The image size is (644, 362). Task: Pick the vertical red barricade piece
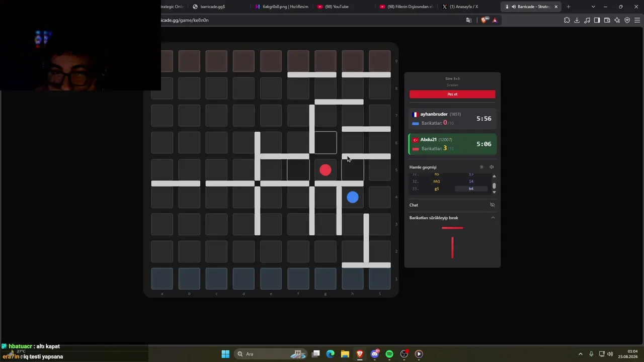[x=452, y=248]
